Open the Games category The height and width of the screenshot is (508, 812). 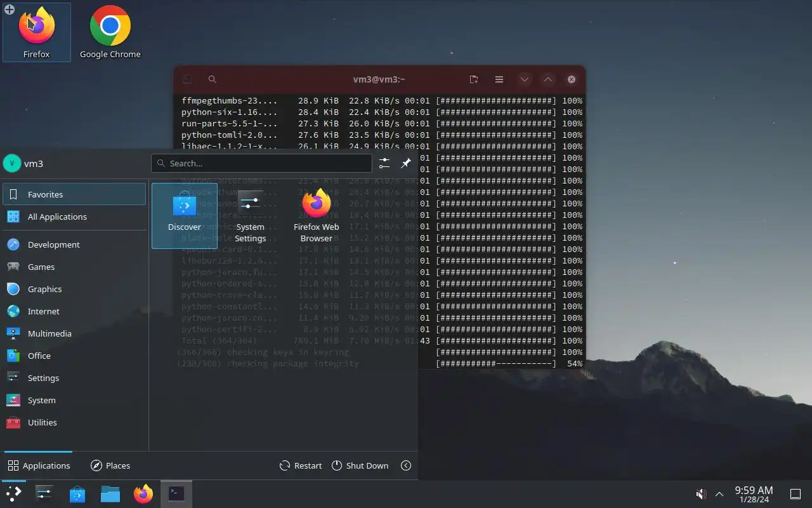pos(74,267)
